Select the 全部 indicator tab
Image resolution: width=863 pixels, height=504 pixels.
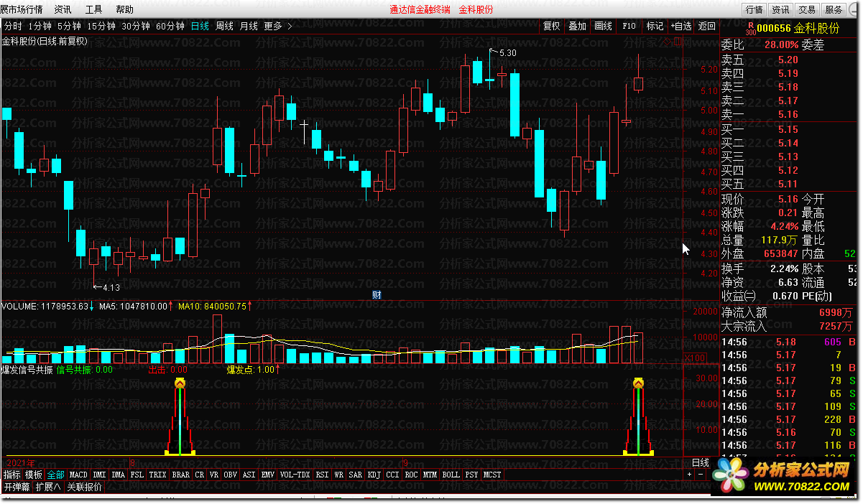tap(56, 475)
